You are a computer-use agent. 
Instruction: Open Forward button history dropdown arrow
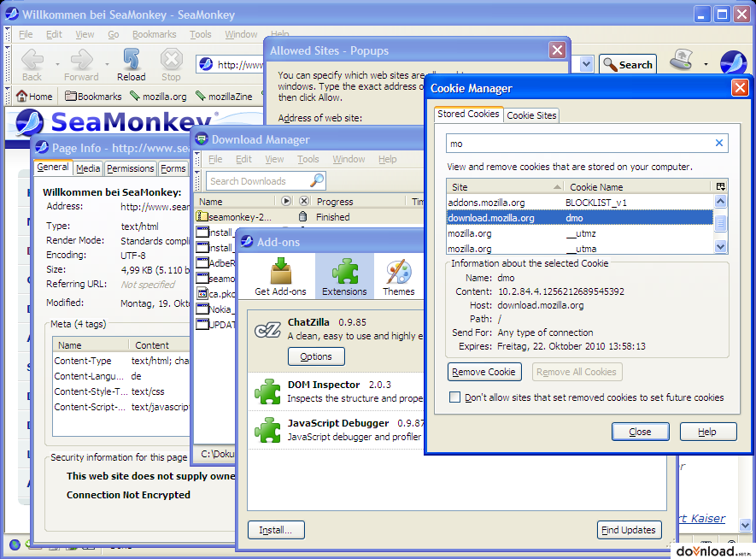[x=107, y=63]
